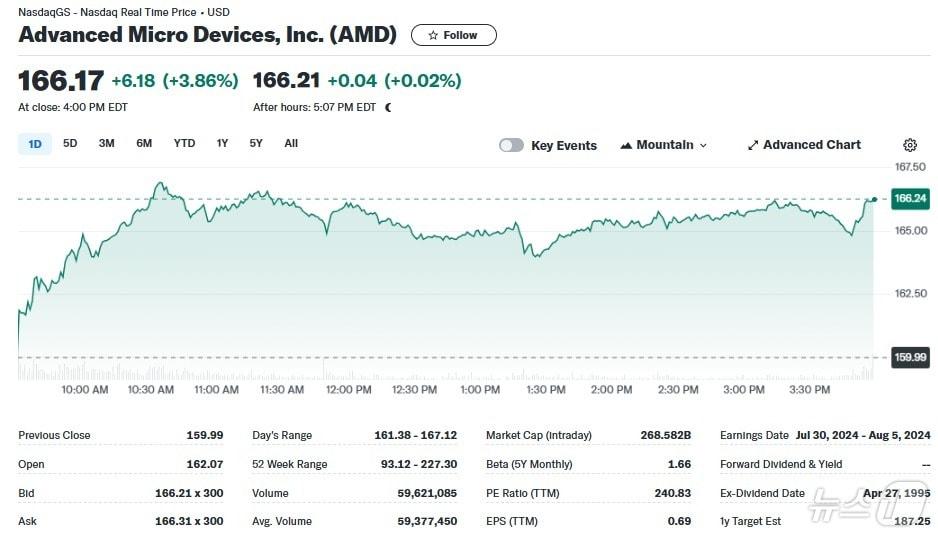
Task: Select the 3M chart range
Action: (x=106, y=143)
